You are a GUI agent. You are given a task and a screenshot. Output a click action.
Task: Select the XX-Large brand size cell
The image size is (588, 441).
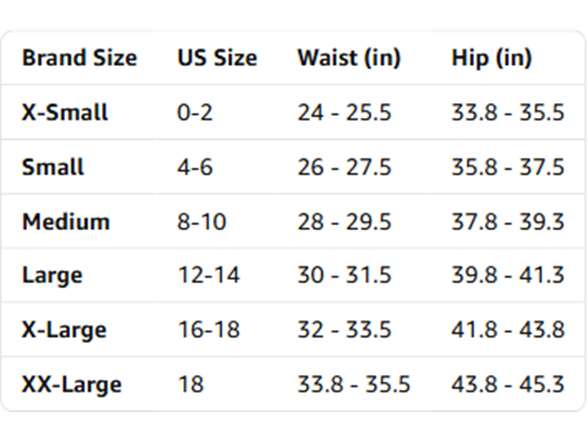click(72, 384)
